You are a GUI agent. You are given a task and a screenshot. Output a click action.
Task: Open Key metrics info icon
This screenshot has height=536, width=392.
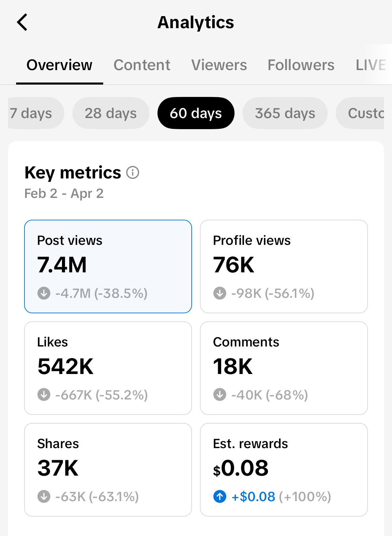[133, 173]
